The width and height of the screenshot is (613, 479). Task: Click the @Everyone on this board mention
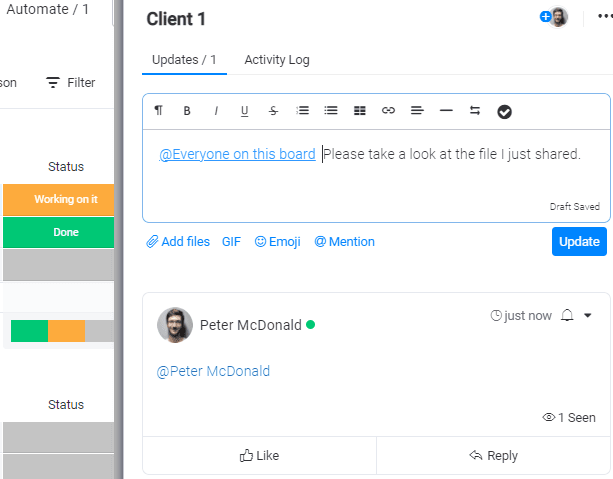point(237,154)
